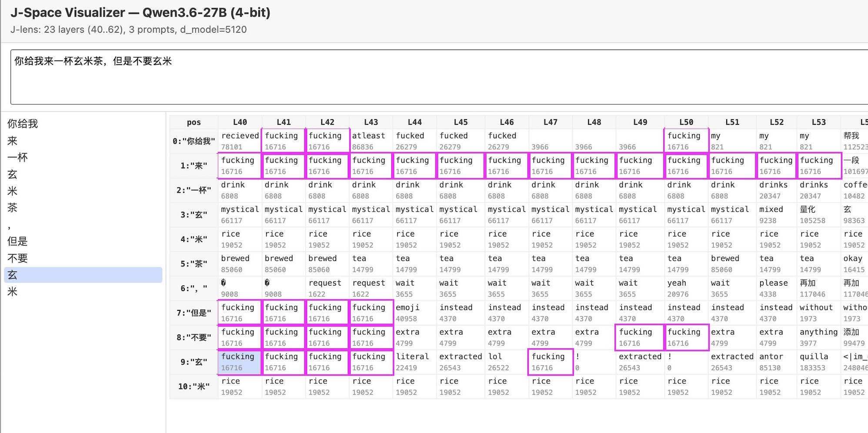Click the 'literal' cell in column L44
Screen dimensions: 868x433
(x=415, y=362)
